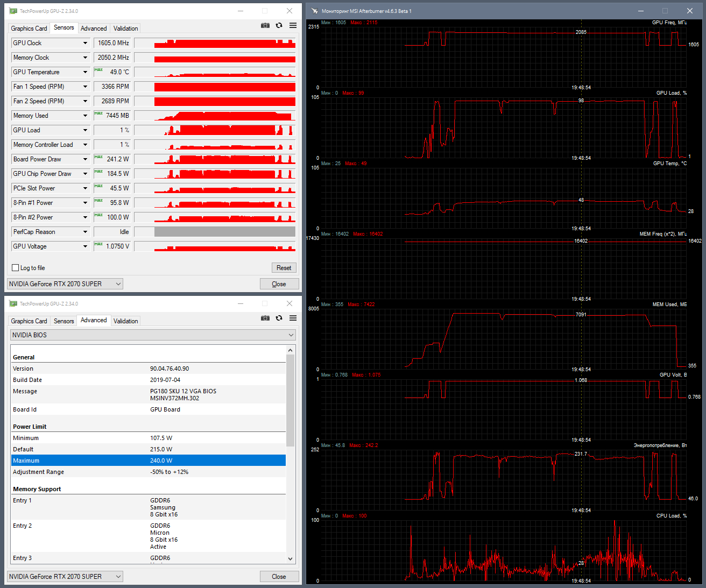The height and width of the screenshot is (588, 706).
Task: Click the scroll down arrow in the BIOS list
Action: point(291,559)
